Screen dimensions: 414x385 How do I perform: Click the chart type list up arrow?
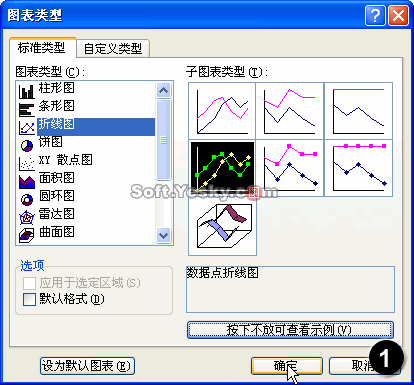point(163,90)
